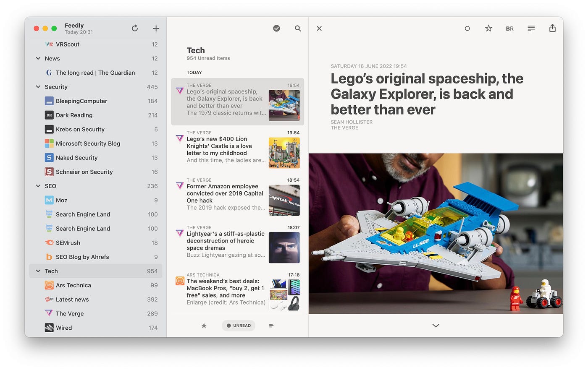Open Lego Galaxy Explorer article item
Screen dimensions: 588x370
coord(237,102)
